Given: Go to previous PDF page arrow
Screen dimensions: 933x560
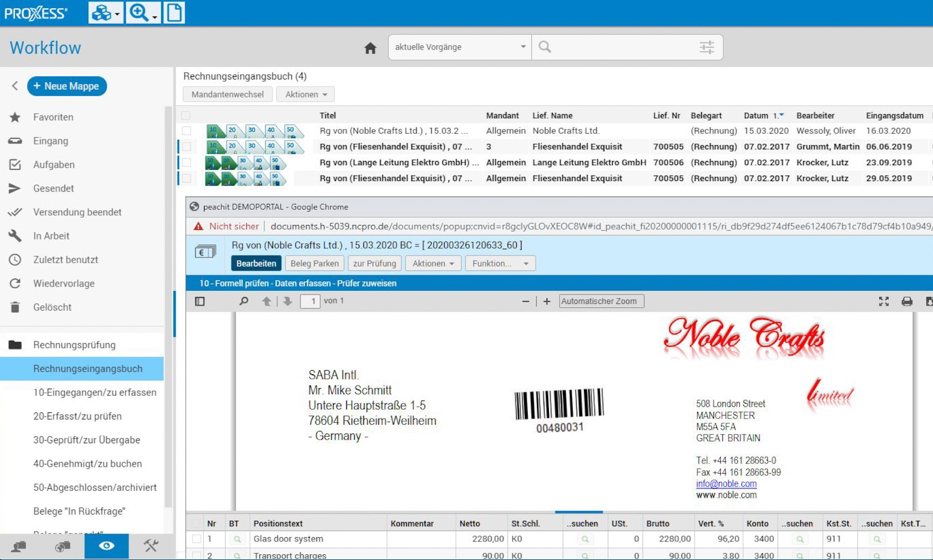Looking at the screenshot, I should (x=266, y=301).
